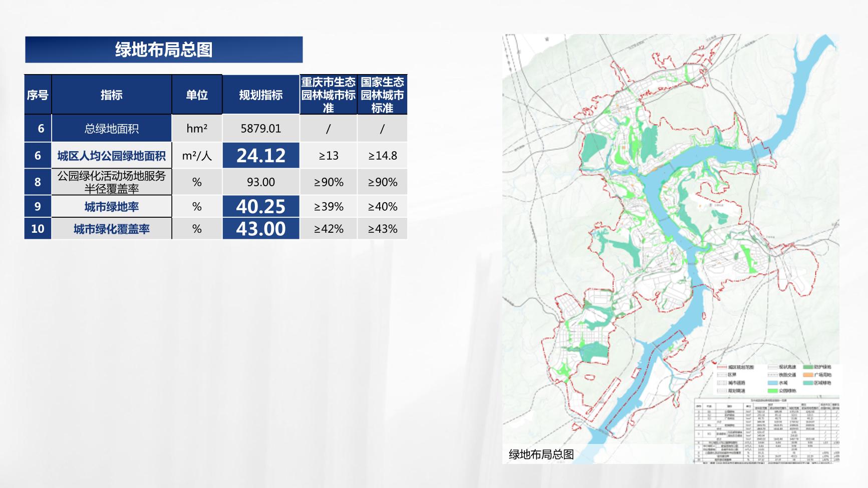Click the light blue water legend swatch
868x488 pixels.
tap(772, 383)
